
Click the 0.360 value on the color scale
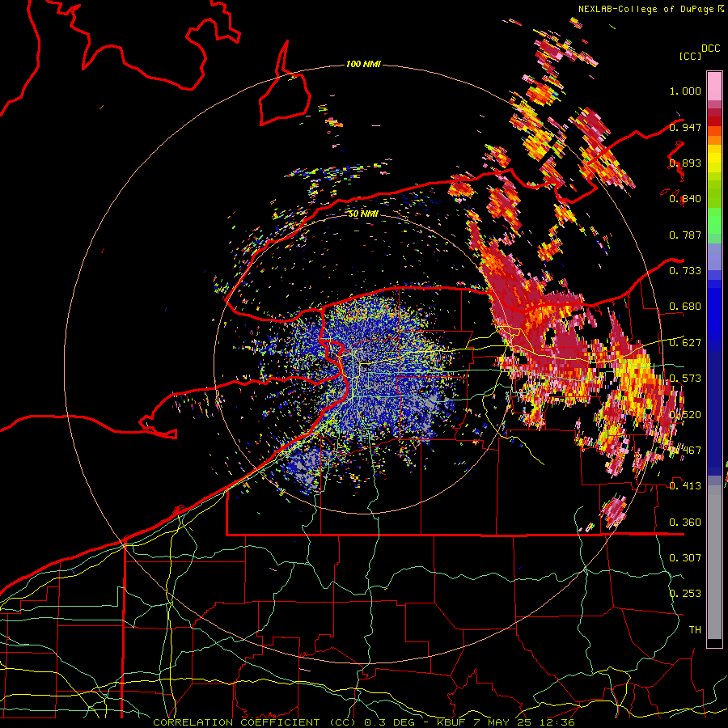click(x=685, y=523)
